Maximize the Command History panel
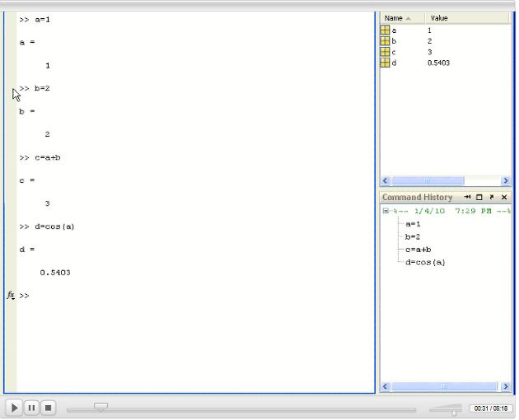Image resolution: width=519 pixels, height=420 pixels. [479, 198]
